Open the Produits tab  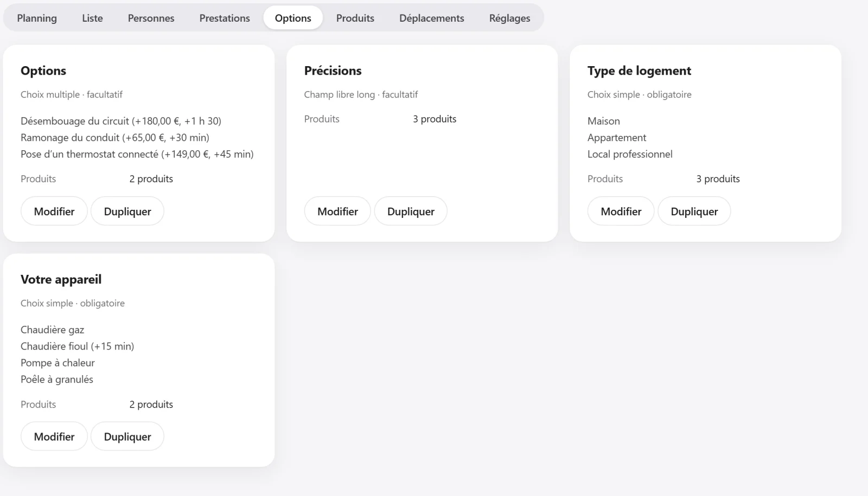355,18
